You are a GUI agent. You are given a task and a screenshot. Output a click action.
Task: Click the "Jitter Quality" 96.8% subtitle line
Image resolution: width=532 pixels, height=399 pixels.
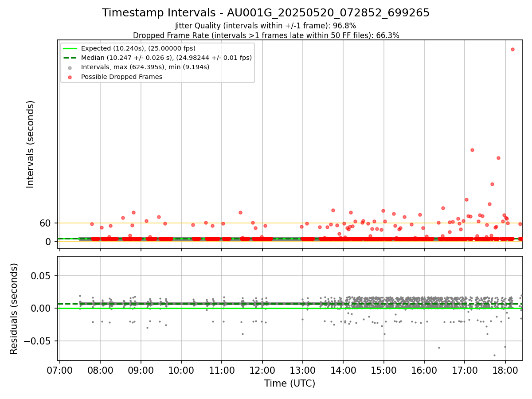pos(266,26)
